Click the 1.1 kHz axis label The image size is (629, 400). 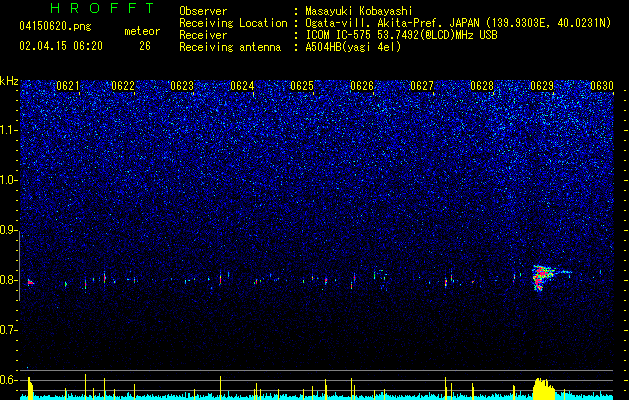[x=8, y=130]
